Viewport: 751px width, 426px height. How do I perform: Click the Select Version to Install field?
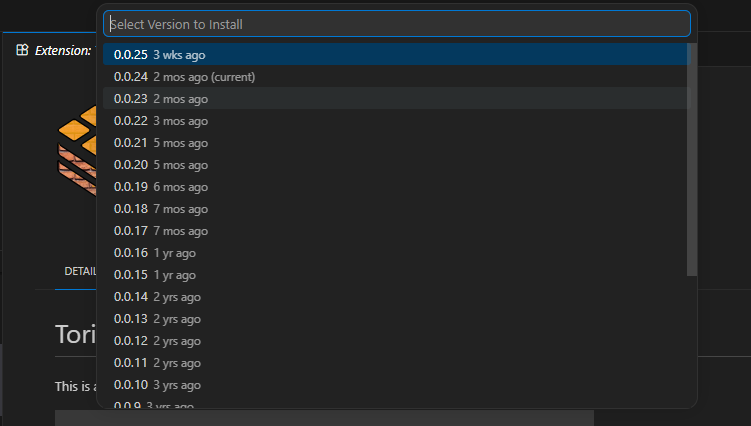[396, 24]
